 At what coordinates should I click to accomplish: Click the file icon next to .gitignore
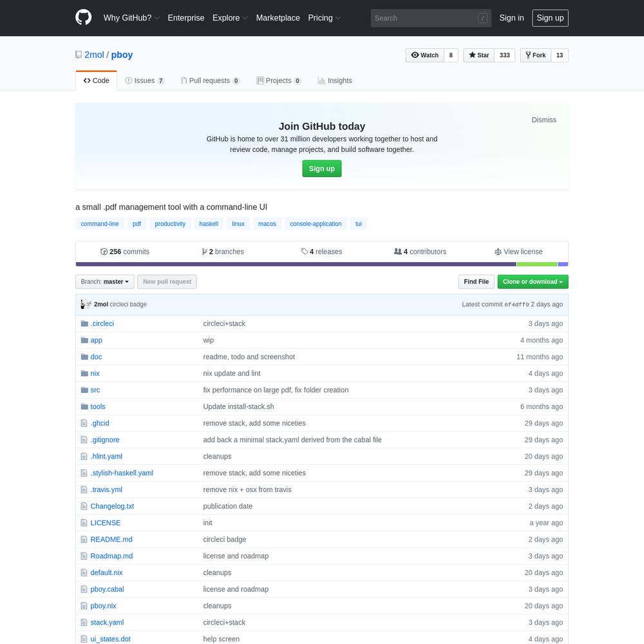pyautogui.click(x=84, y=440)
